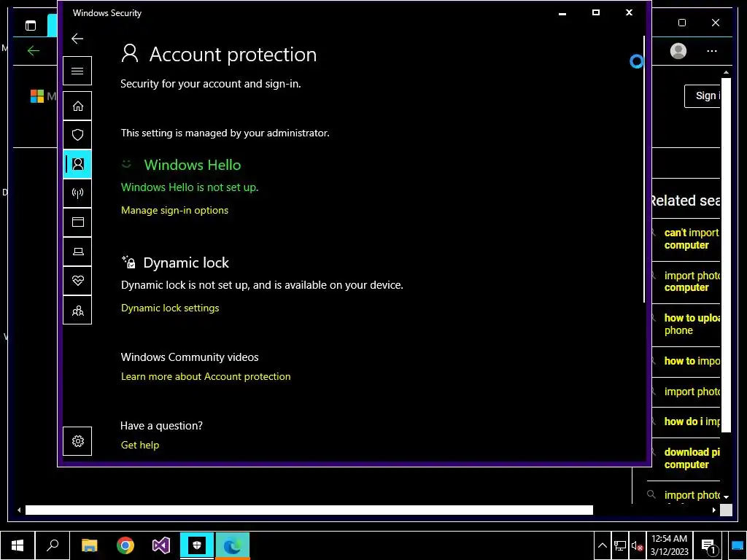Open Device performance & health heart icon
Screen dimensions: 747x560
(77, 281)
